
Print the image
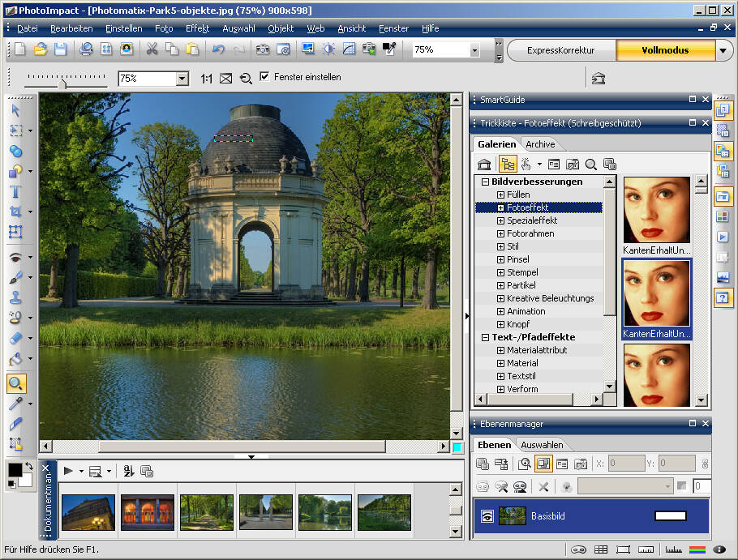[x=86, y=49]
